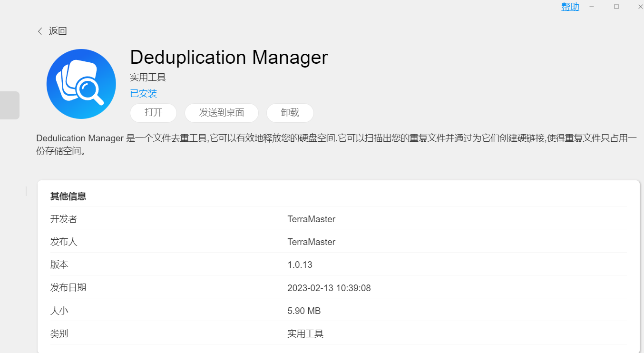Uninstall app via 卸载 button

click(290, 113)
